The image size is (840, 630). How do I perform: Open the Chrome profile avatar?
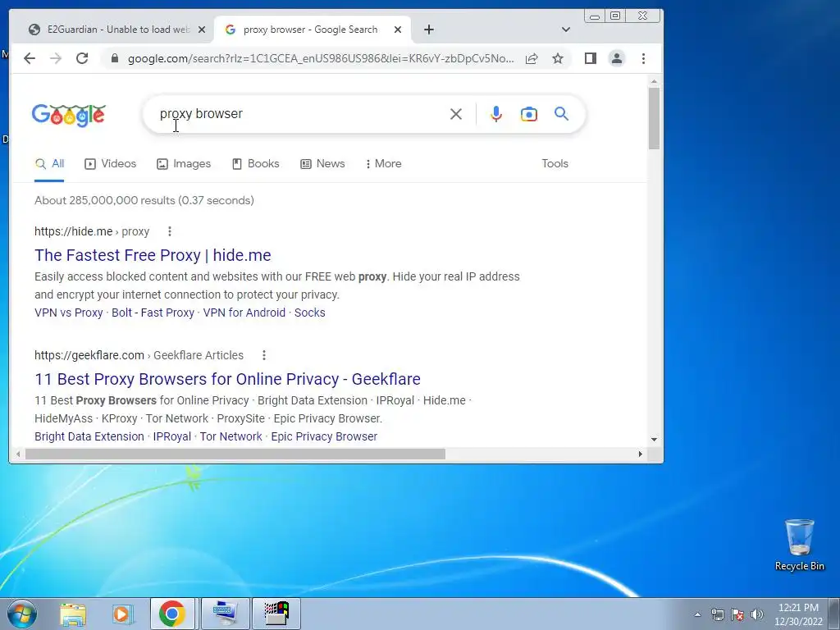[x=617, y=58]
